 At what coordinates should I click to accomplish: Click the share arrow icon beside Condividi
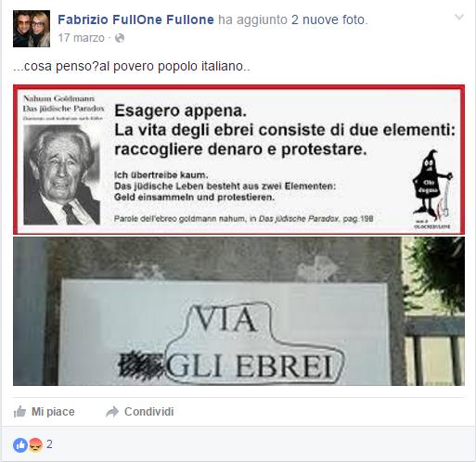pos(112,412)
